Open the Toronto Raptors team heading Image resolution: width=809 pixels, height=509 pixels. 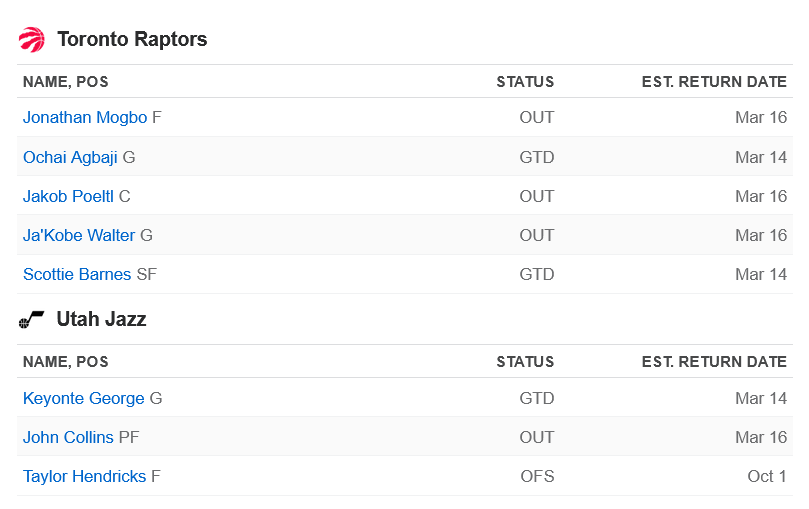pos(132,39)
